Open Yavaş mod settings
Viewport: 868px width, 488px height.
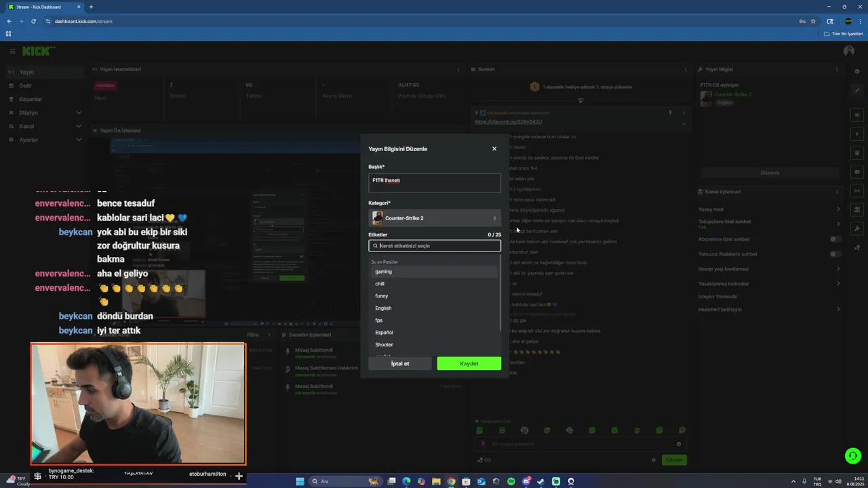[770, 209]
